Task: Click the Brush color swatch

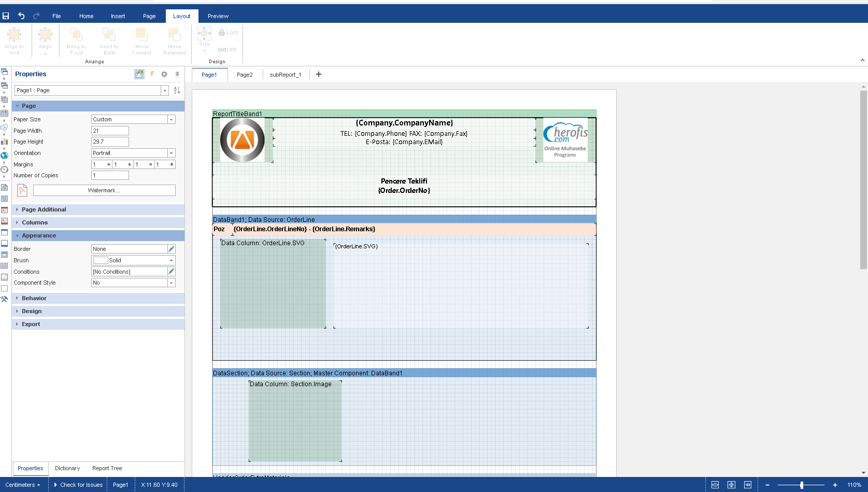Action: [101, 260]
